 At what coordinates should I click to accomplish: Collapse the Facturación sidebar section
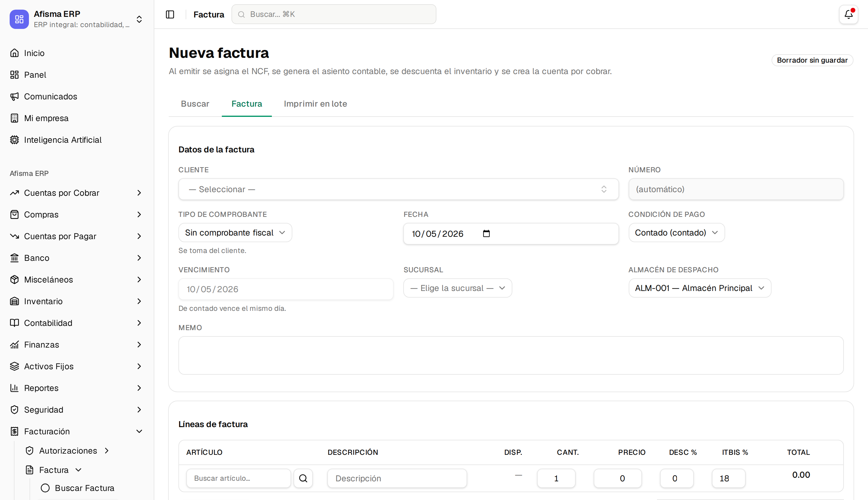tap(76, 431)
